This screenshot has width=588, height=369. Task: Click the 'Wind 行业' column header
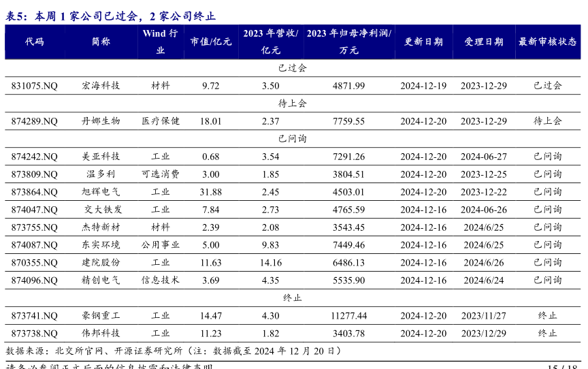pos(161,42)
